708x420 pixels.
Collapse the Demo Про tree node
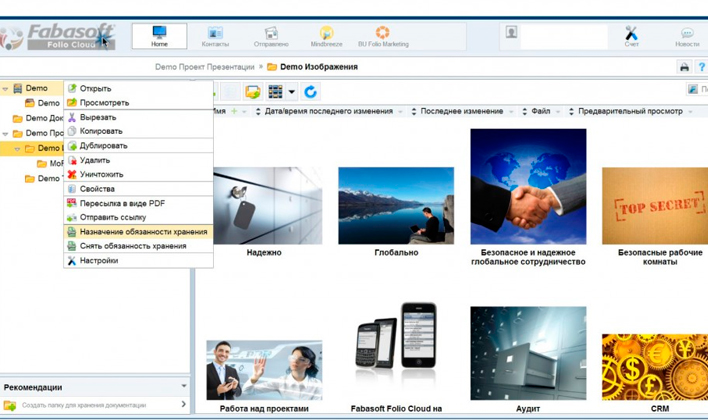click(5, 134)
